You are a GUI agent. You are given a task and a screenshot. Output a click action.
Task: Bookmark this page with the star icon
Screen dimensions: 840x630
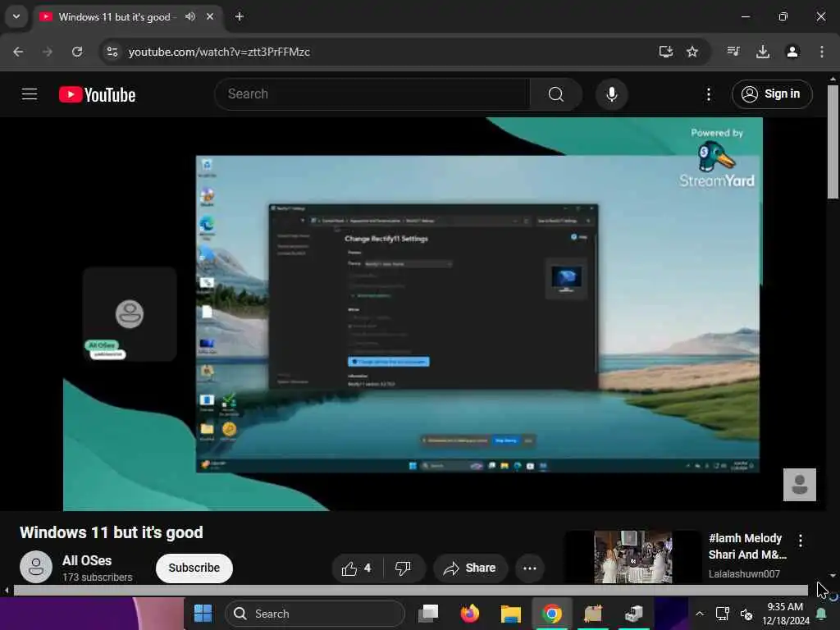(692, 52)
